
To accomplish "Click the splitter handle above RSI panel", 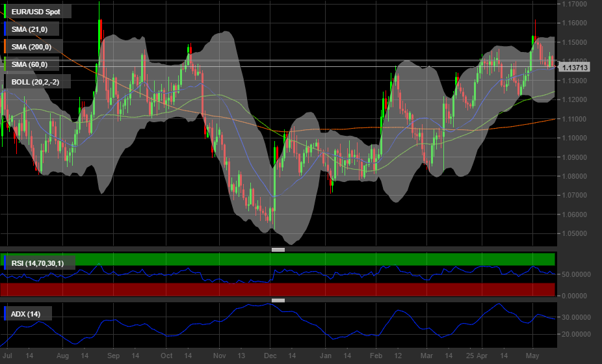I will pyautogui.click(x=278, y=250).
